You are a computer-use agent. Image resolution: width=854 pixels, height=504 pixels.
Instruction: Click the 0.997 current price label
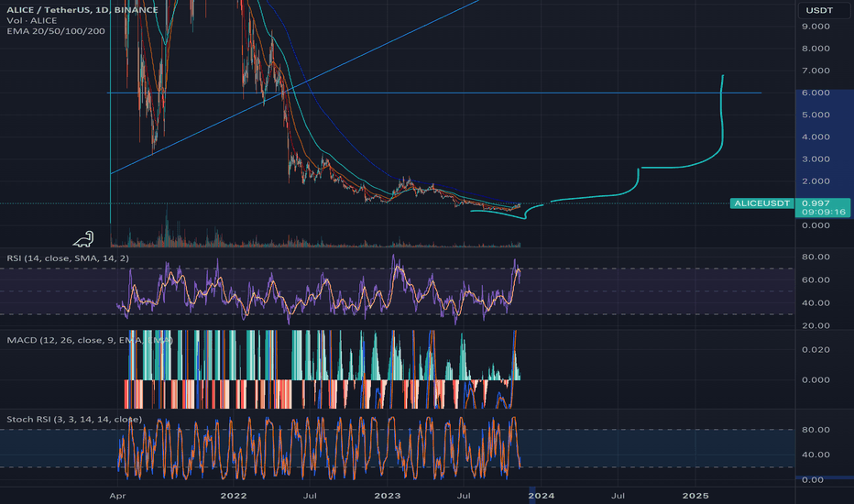coord(816,203)
